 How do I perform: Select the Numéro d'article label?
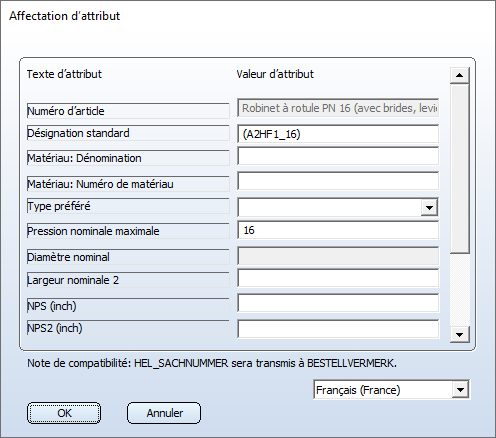(128, 111)
